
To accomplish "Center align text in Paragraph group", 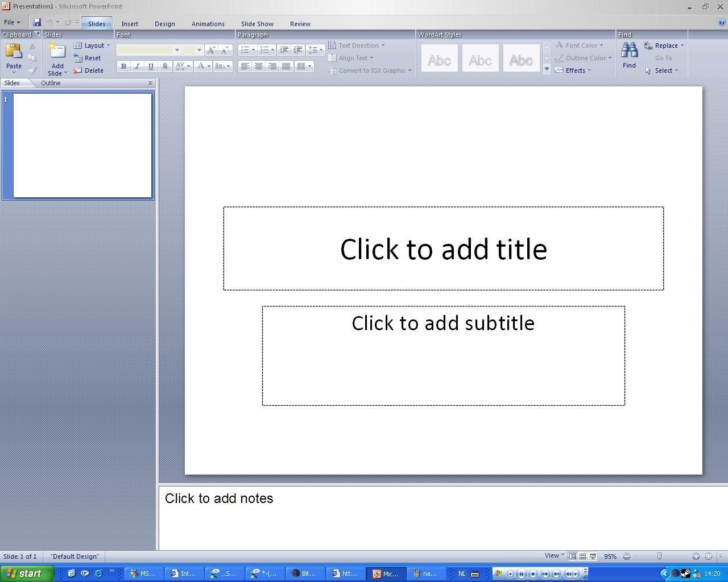I will click(x=259, y=66).
